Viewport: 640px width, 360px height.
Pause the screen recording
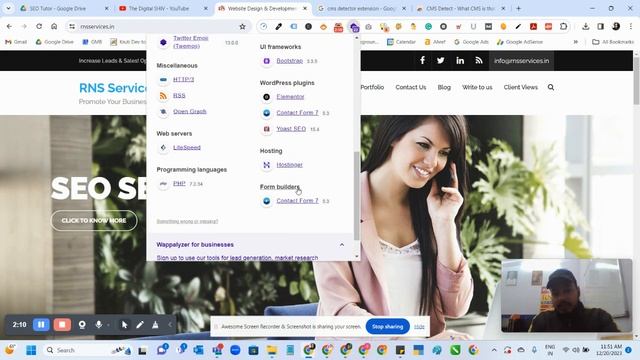[41, 324]
